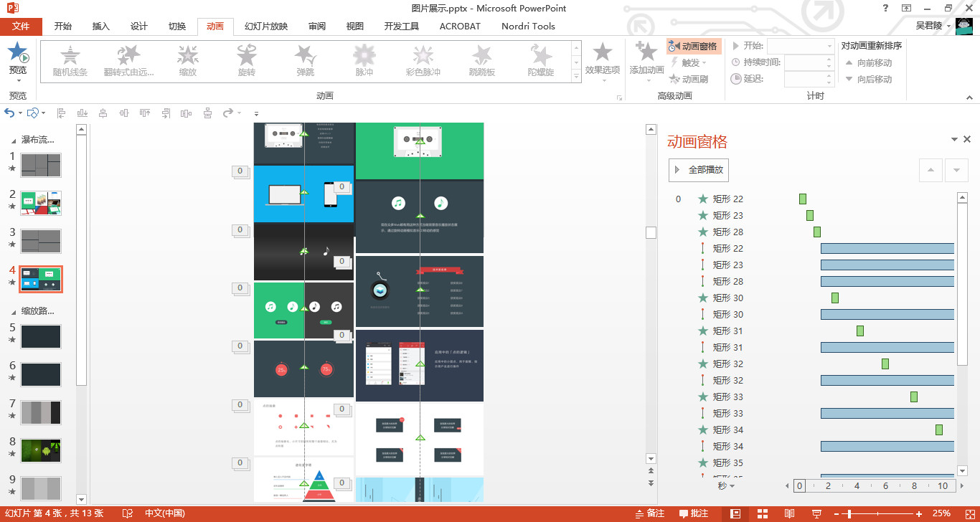Open the 切换 (Transitions) ribbon tab

tap(177, 27)
